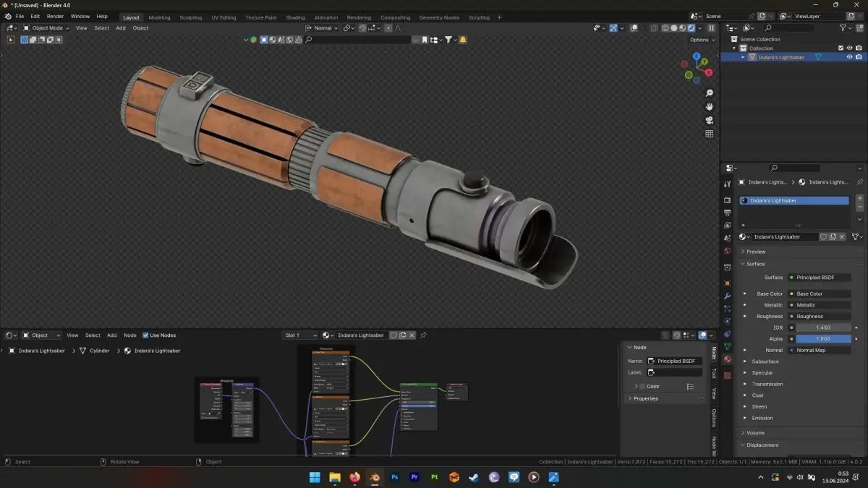The width and height of the screenshot is (868, 488).
Task: Open the Normal orientation dropdown
Action: click(322, 28)
